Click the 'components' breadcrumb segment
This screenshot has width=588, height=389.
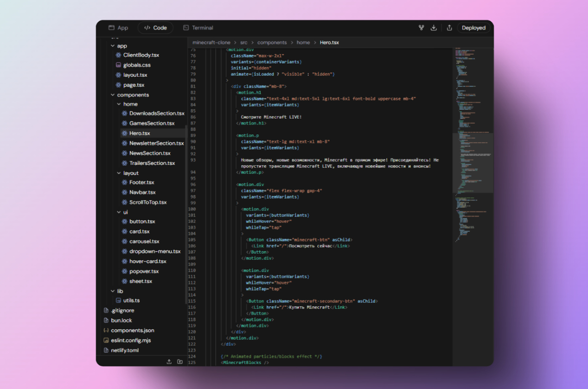pyautogui.click(x=272, y=43)
